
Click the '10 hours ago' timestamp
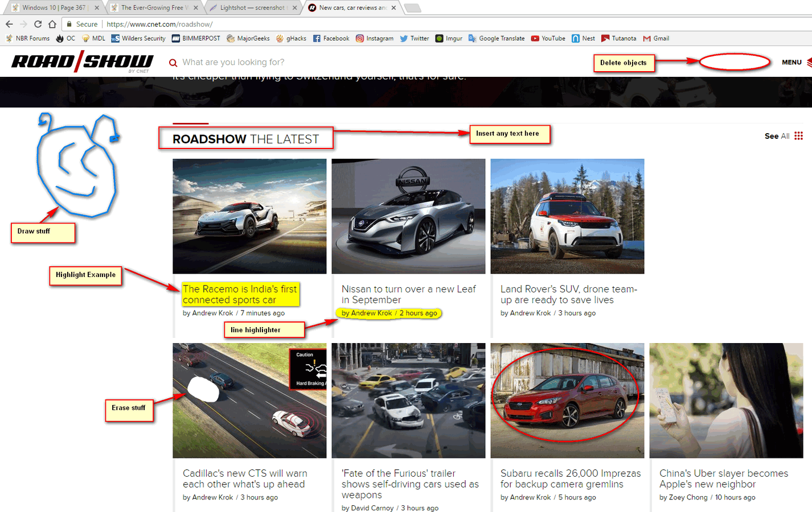pyautogui.click(x=735, y=497)
